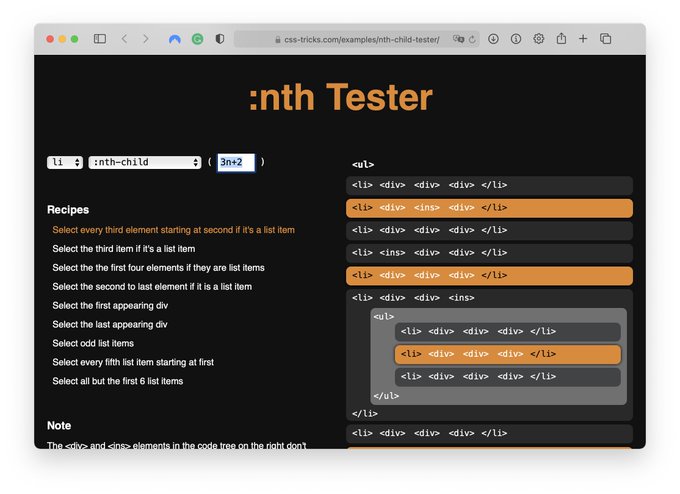Go forward with the right chevron
Screen dimensions: 680x494
point(146,39)
